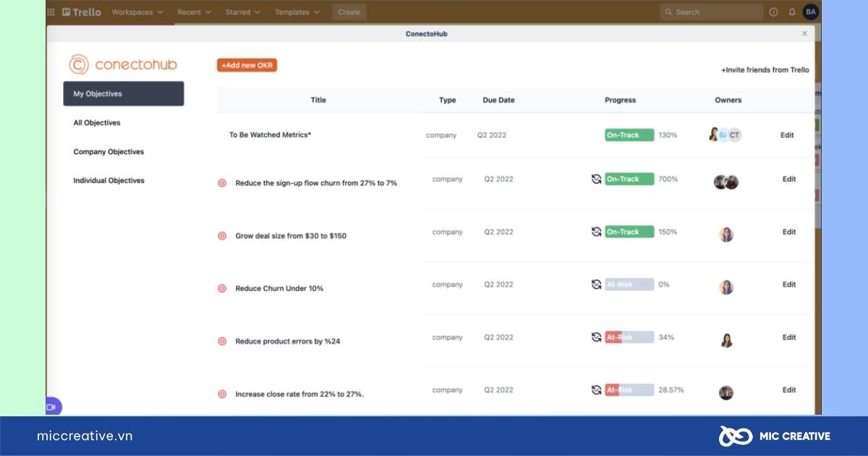Expand the Recent dropdown

(194, 12)
